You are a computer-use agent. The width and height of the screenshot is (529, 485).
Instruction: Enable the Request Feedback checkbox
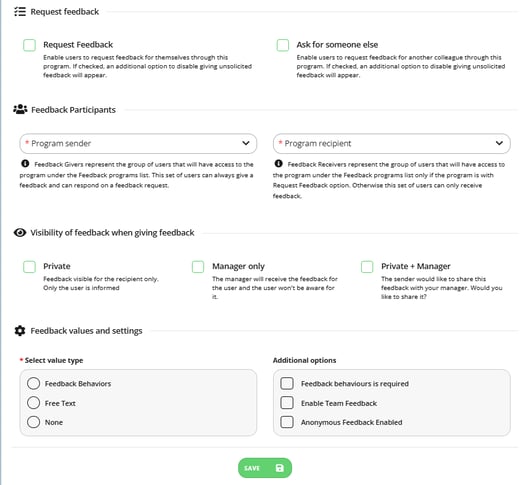point(29,45)
